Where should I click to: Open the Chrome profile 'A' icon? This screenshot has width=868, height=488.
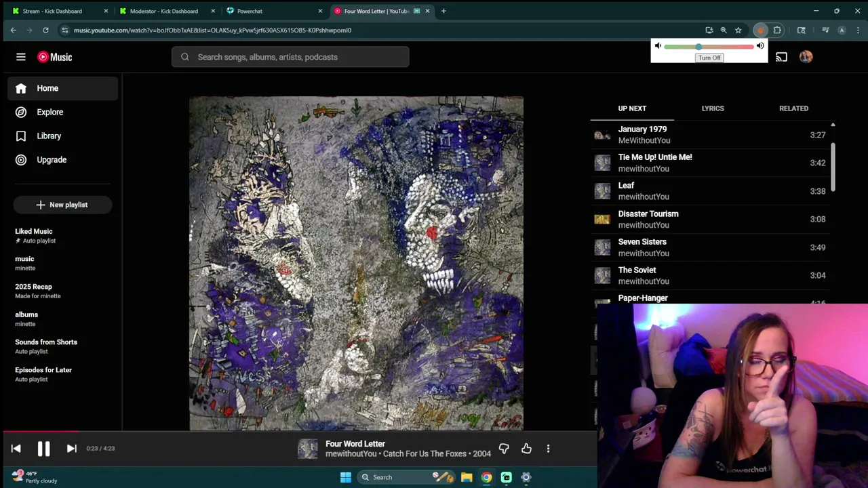[x=842, y=30]
